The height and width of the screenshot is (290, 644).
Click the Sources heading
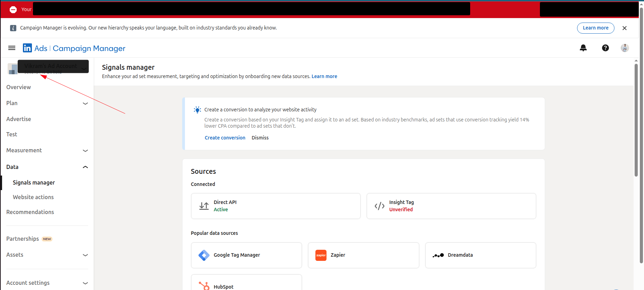(x=203, y=171)
